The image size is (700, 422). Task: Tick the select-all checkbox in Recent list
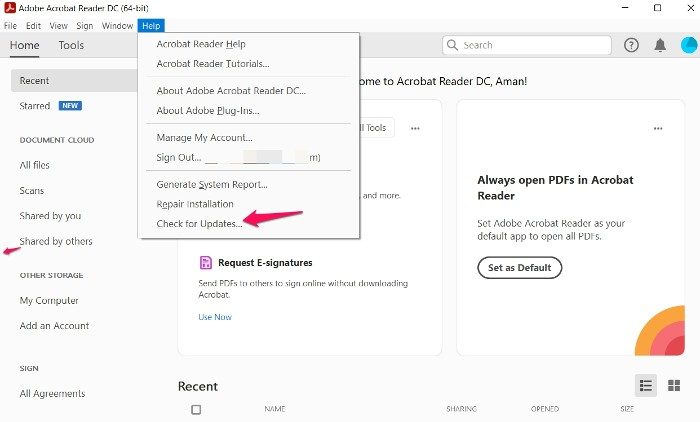point(196,409)
